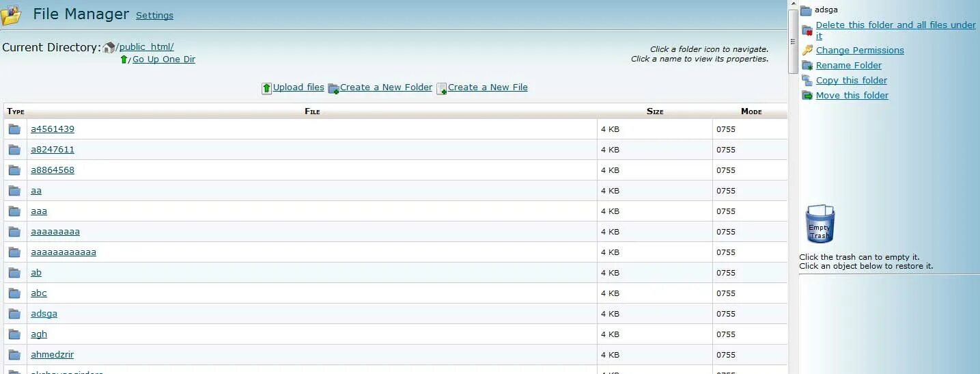
Task: Click the Upload files green arrow icon
Action: click(266, 88)
